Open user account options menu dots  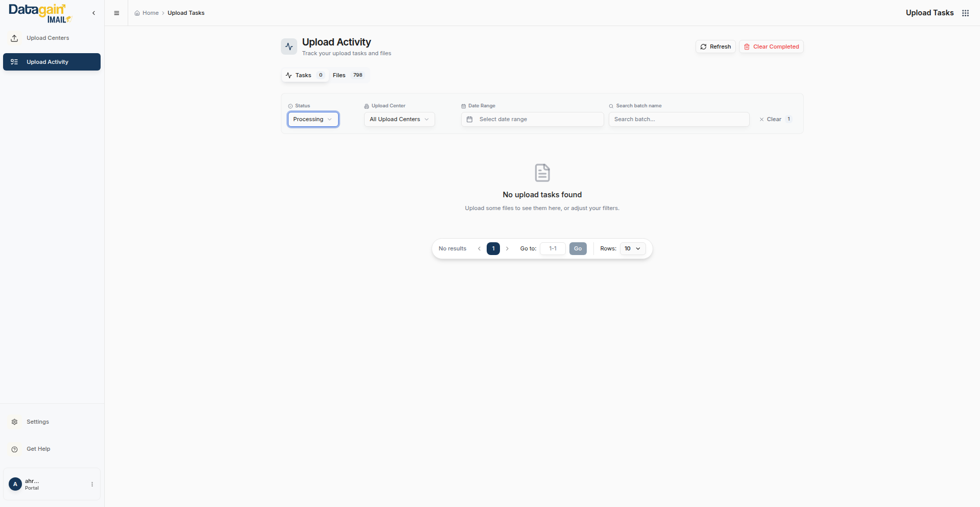[92, 484]
